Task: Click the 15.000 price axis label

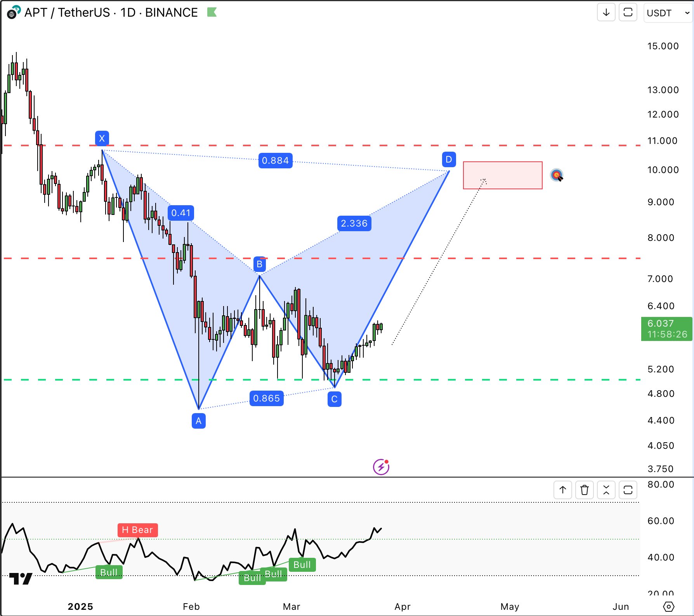Action: click(x=663, y=46)
